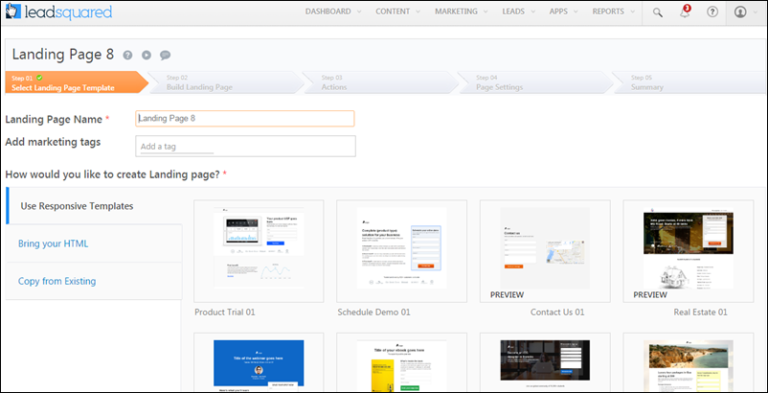
Task: Expand the Dashboard menu
Action: pos(333,12)
